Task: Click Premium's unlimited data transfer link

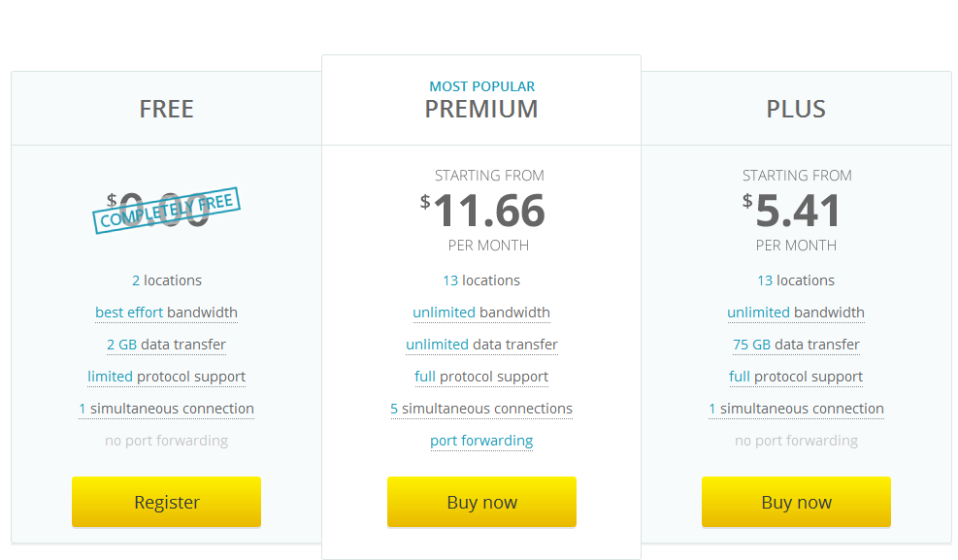Action: click(x=481, y=345)
